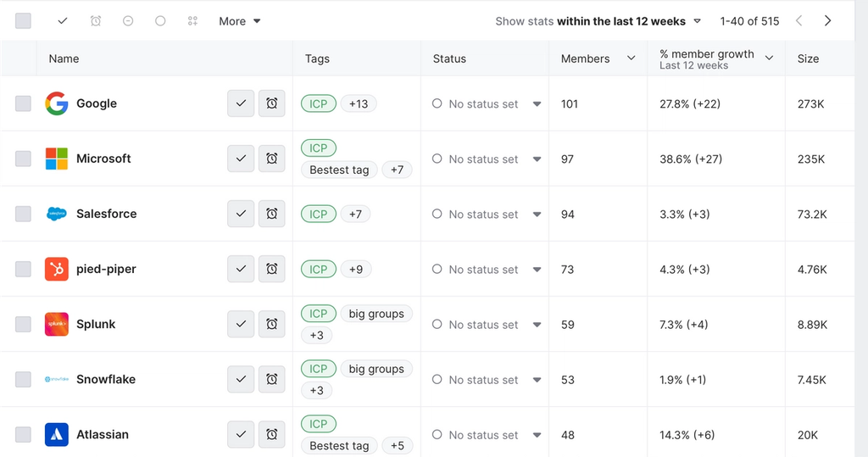Click the checkmark button on Atlassian row
This screenshot has height=457, width=868.
click(x=241, y=434)
